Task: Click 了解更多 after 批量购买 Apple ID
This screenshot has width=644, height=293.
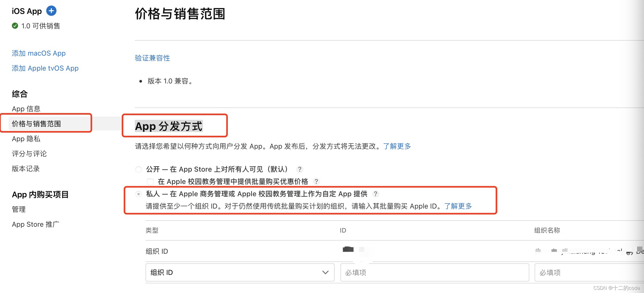Action: (x=458, y=206)
